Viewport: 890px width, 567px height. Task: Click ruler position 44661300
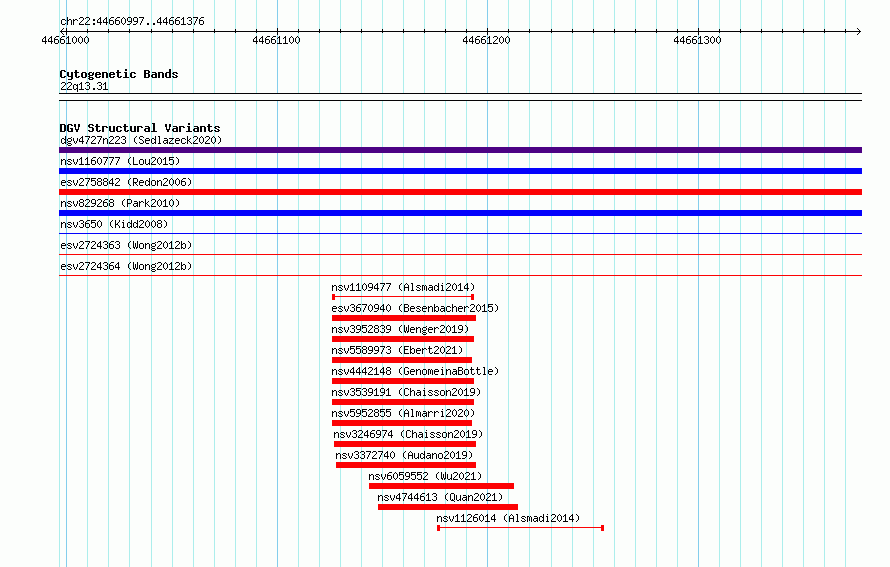(697, 40)
